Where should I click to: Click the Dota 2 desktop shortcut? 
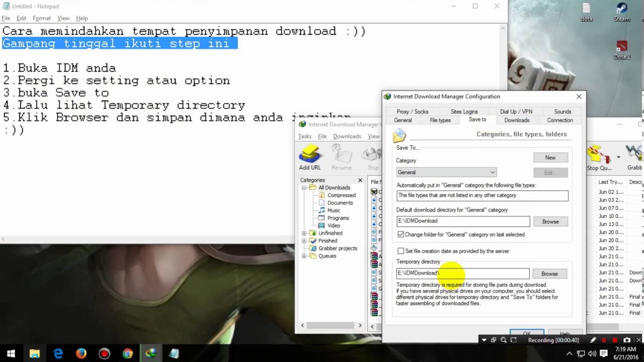click(622, 49)
